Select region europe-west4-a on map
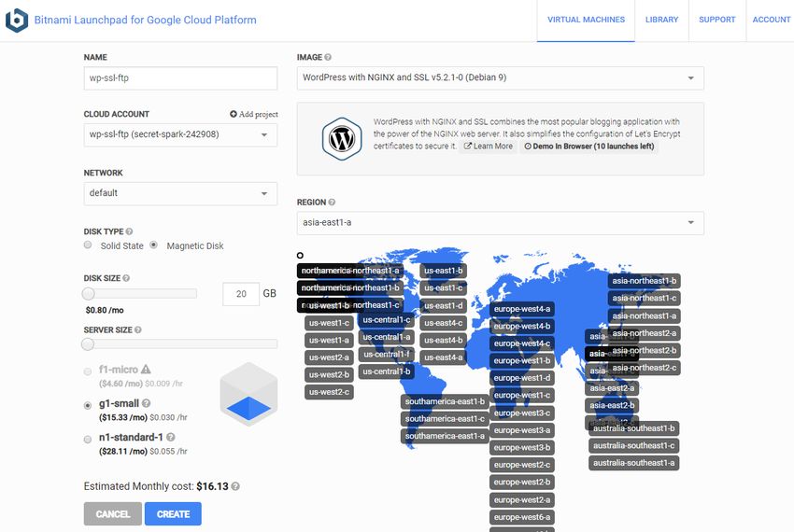The image size is (794, 532). 522,309
